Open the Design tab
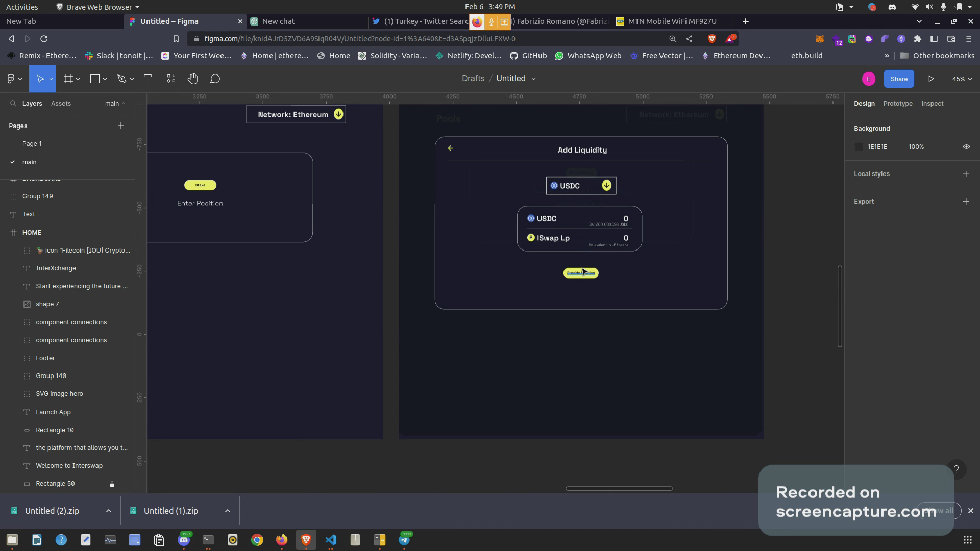This screenshot has height=551, width=980. 864,104
